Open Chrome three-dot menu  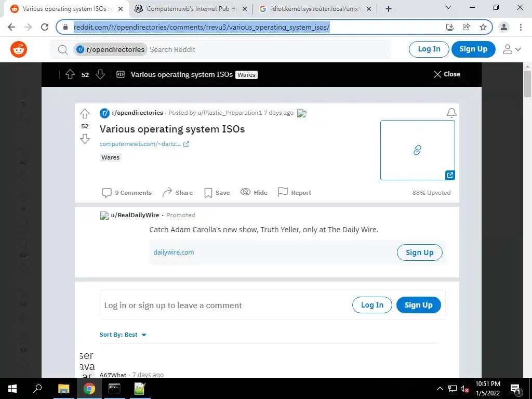(521, 27)
